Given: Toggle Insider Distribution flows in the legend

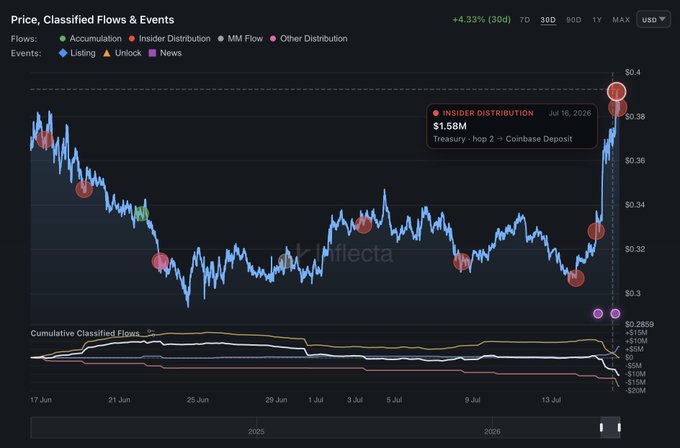Looking at the screenshot, I should click(x=170, y=39).
